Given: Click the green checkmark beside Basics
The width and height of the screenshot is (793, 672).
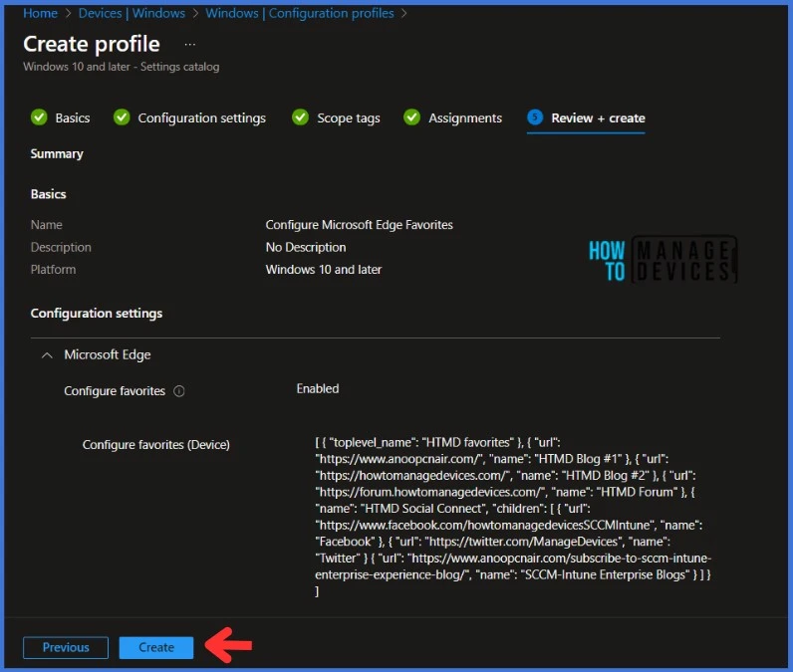Looking at the screenshot, I should pyautogui.click(x=39, y=117).
